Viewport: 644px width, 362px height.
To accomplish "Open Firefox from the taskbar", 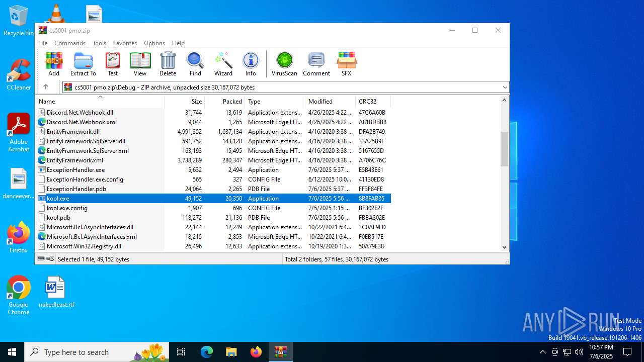I will tap(256, 352).
